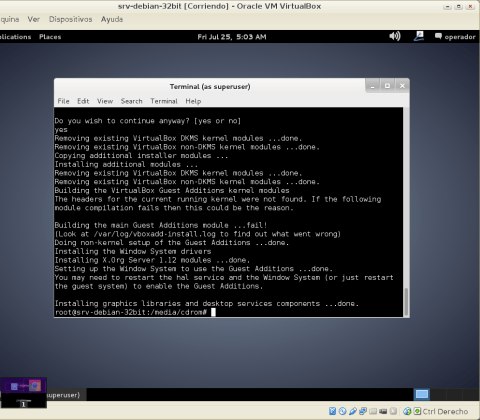Switch to the third workspace box

(453, 395)
